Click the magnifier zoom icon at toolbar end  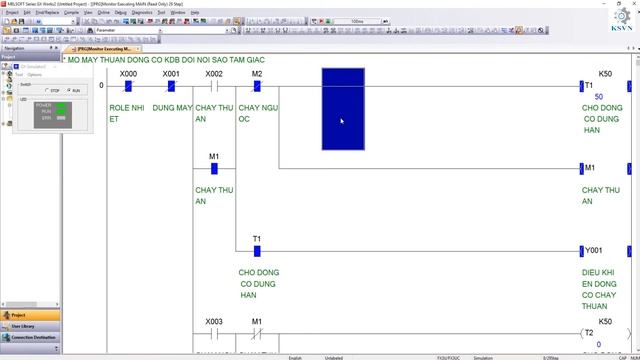541,30
